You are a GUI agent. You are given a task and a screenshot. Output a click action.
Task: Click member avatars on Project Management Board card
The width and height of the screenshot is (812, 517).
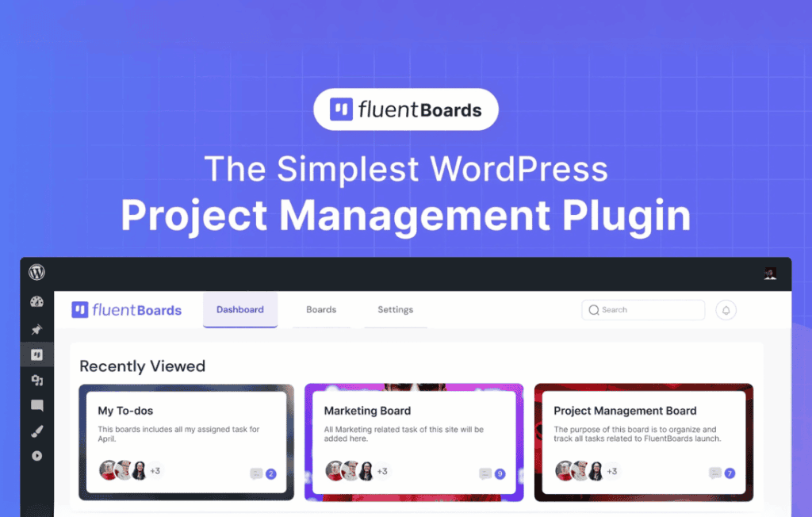point(580,471)
